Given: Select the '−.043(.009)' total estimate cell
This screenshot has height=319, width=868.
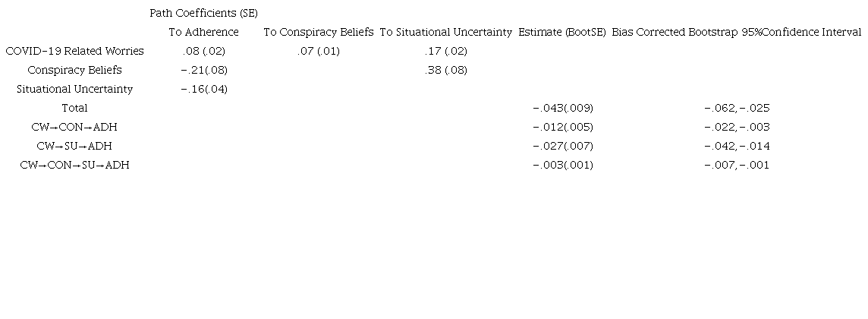Looking at the screenshot, I should point(562,109).
